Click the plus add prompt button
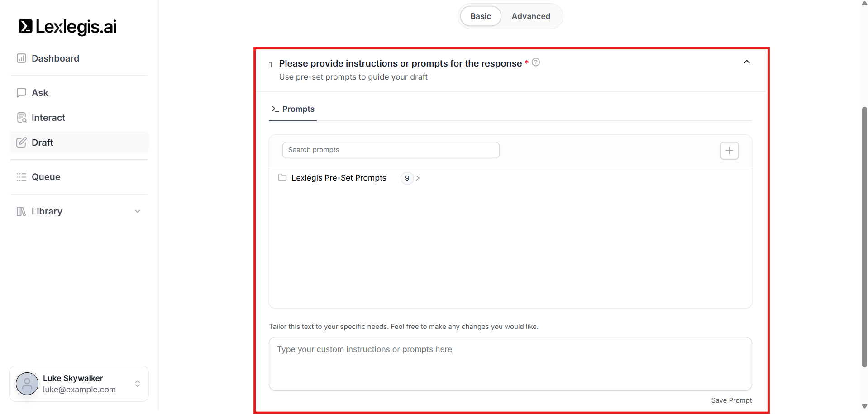This screenshot has width=868, height=414. click(x=729, y=151)
